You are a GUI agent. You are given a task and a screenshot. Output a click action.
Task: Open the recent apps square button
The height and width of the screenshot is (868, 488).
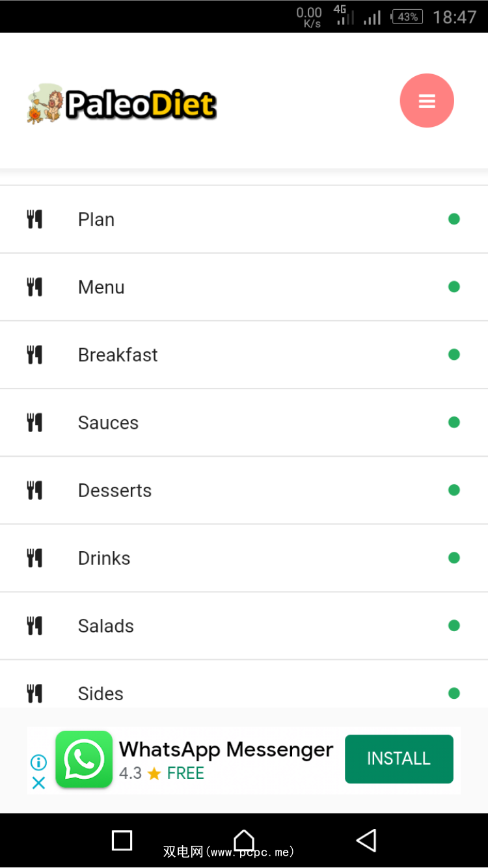[122, 840]
